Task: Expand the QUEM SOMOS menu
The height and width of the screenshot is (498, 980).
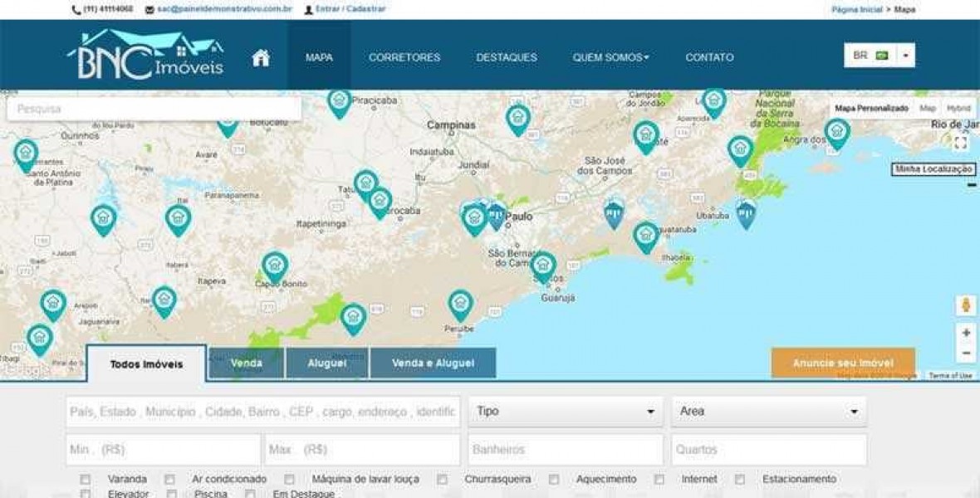Action: [610, 57]
